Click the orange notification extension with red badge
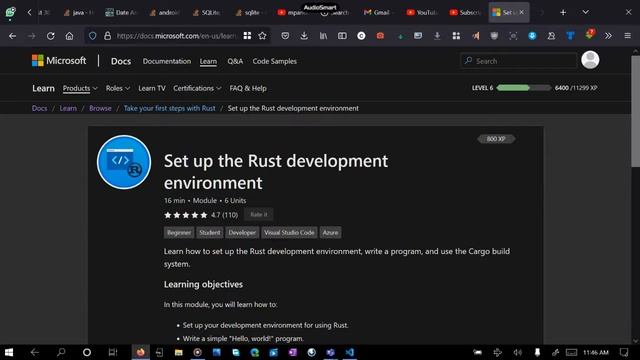This screenshot has width=640, height=360. 589,35
